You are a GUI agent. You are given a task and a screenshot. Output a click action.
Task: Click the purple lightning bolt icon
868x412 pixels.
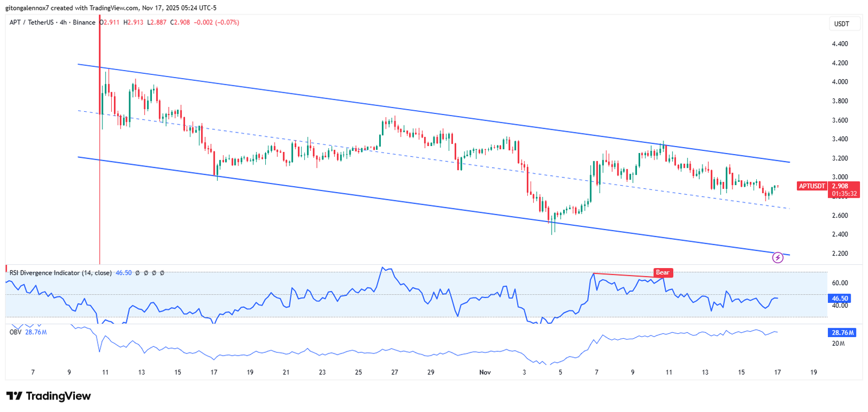(x=777, y=257)
